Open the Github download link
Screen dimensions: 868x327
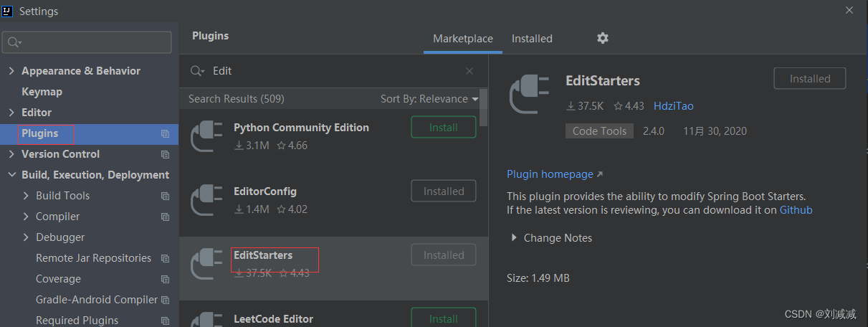(x=796, y=210)
